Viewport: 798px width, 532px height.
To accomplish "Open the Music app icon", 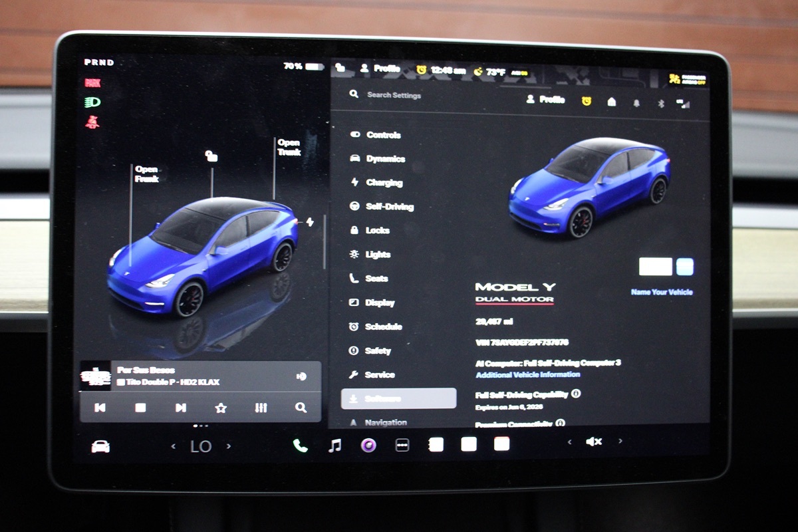I will click(334, 445).
